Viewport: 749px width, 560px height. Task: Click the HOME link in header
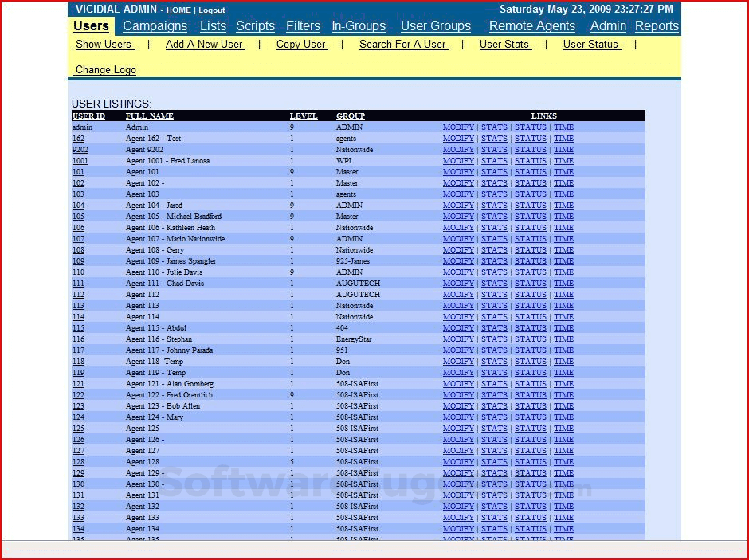178,10
